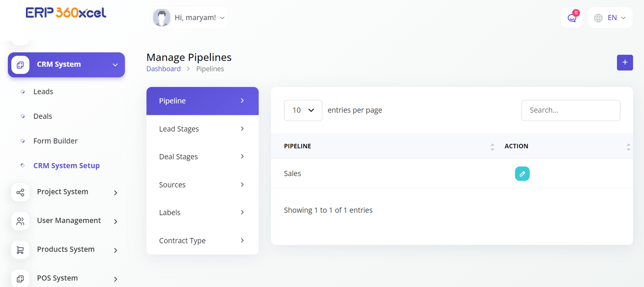644x287 pixels.
Task: Open the chat messages notification icon
Action: [x=572, y=18]
